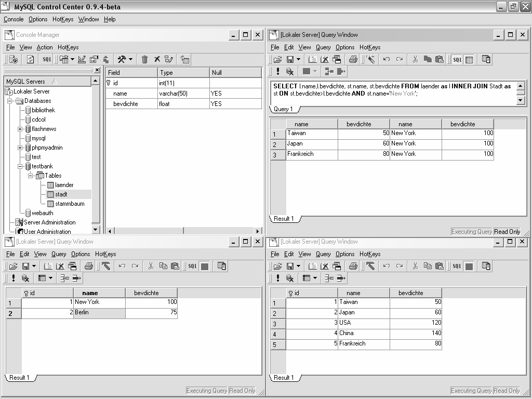
Task: Click the print icon in top-right Query Window
Action: click(x=353, y=59)
